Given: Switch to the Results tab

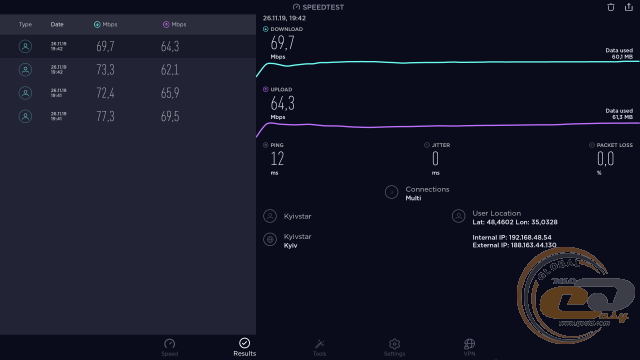Looking at the screenshot, I should click(244, 347).
